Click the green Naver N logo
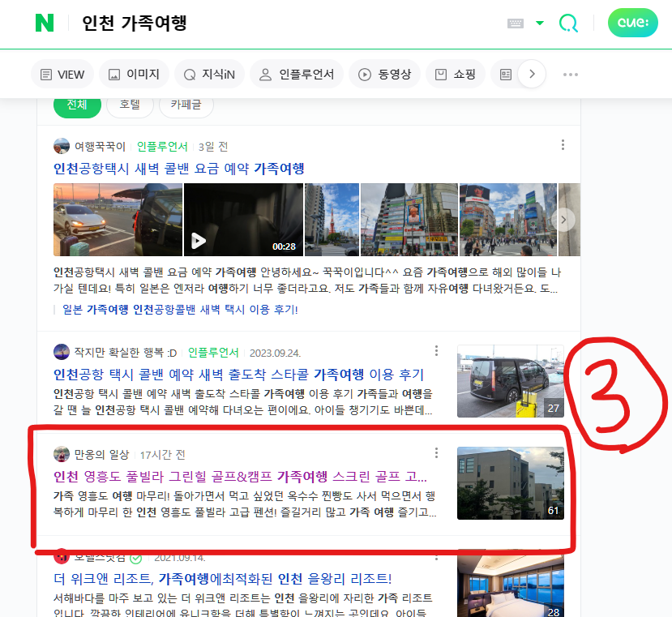 pos(45,23)
